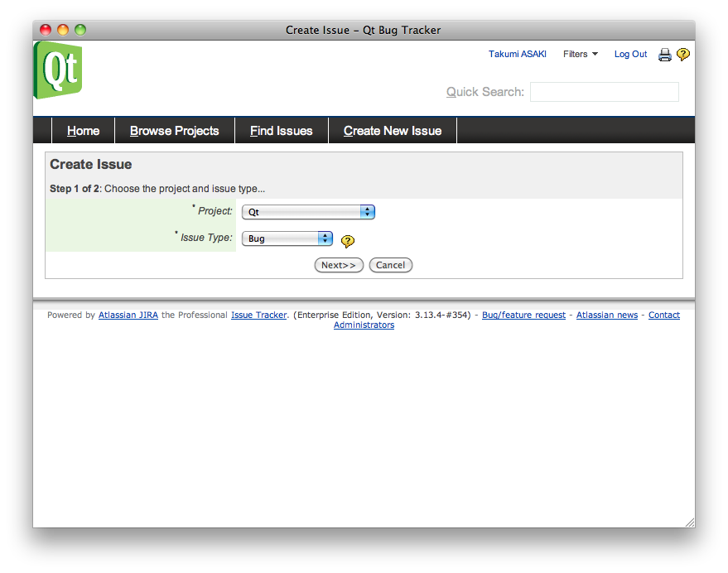This screenshot has height=573, width=728.
Task: Click the printer icon in header
Action: (664, 55)
